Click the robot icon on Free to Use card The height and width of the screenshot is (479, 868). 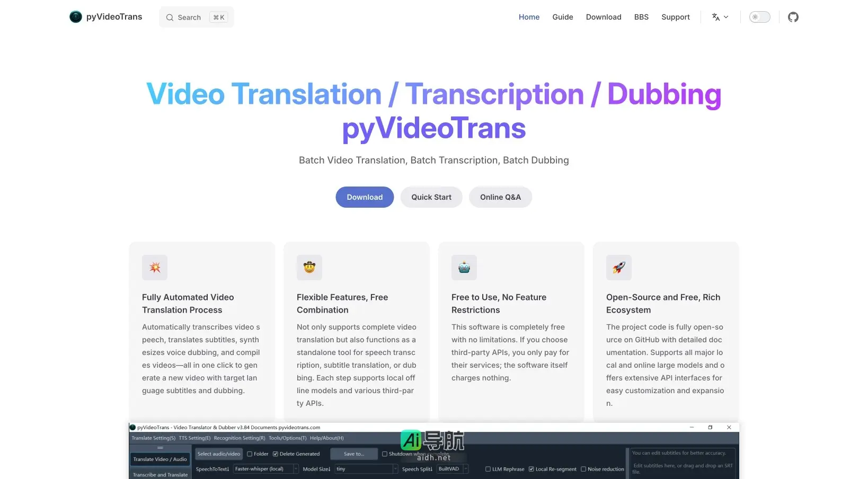(x=464, y=268)
